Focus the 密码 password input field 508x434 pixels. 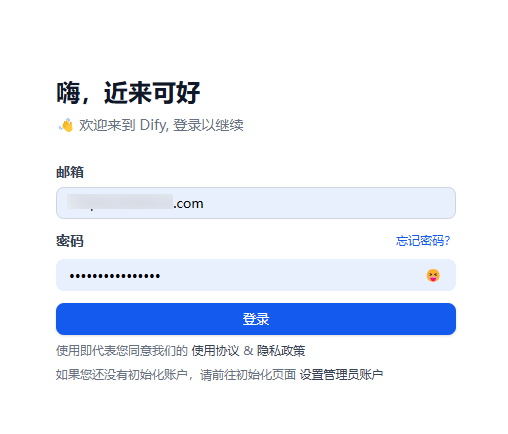pyautogui.click(x=256, y=275)
